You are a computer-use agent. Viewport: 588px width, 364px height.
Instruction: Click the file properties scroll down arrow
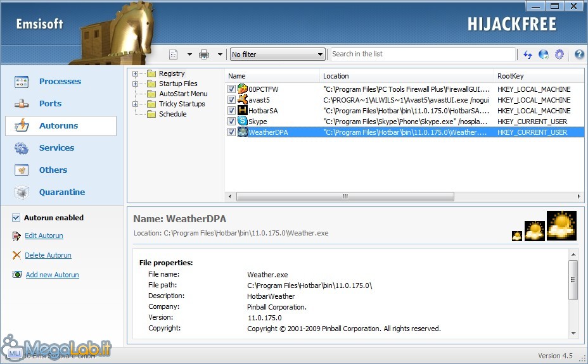click(x=573, y=333)
